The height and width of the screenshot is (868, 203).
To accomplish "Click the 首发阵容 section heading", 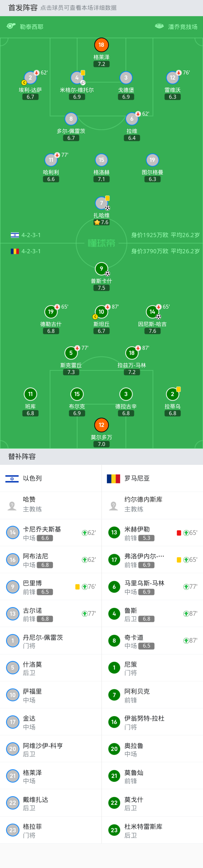I will [23, 8].
